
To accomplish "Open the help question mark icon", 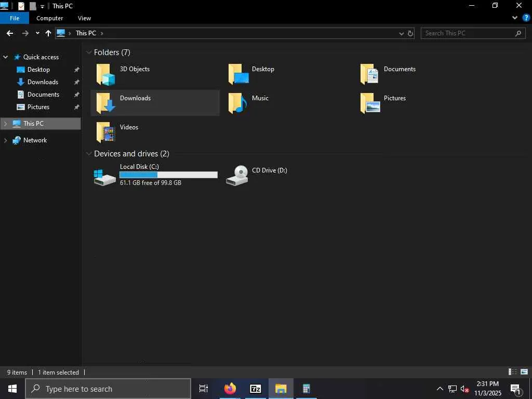I will point(526,18).
